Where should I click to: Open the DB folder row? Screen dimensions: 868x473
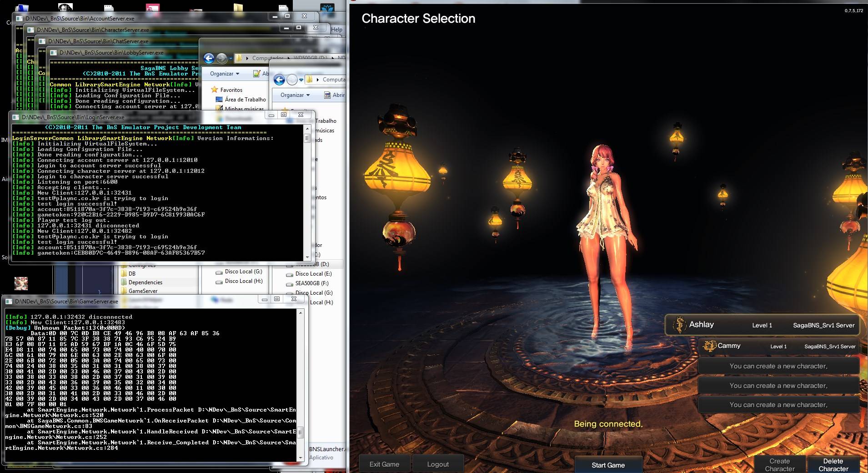(x=132, y=273)
